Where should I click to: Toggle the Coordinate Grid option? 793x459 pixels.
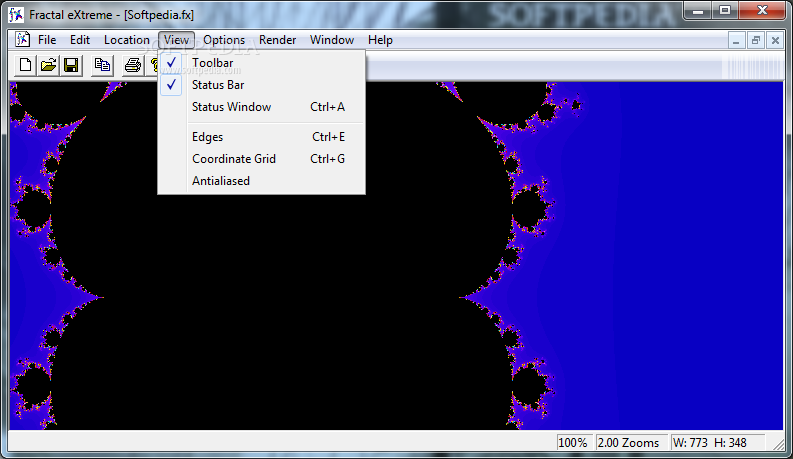(261, 159)
